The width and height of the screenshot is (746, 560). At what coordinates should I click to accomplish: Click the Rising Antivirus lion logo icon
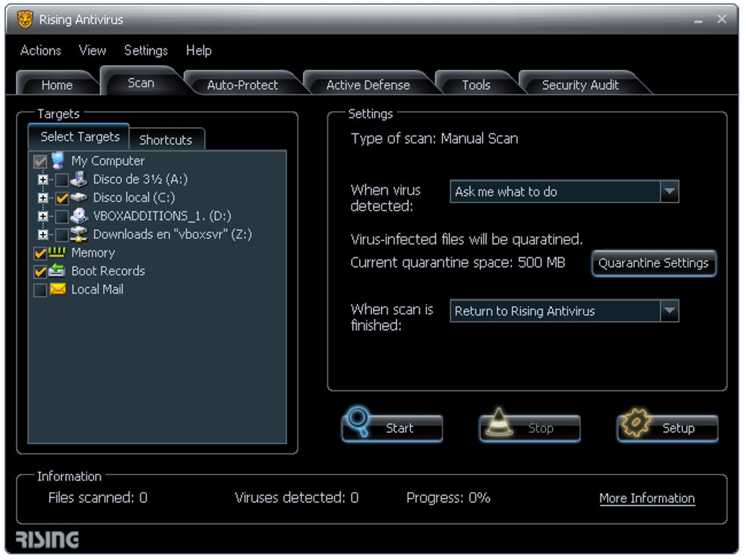[25, 20]
